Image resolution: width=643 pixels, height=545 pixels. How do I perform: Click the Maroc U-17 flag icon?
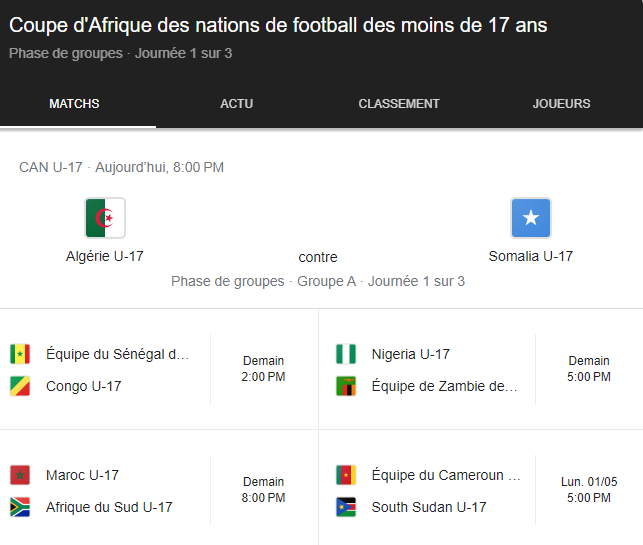pos(20,475)
